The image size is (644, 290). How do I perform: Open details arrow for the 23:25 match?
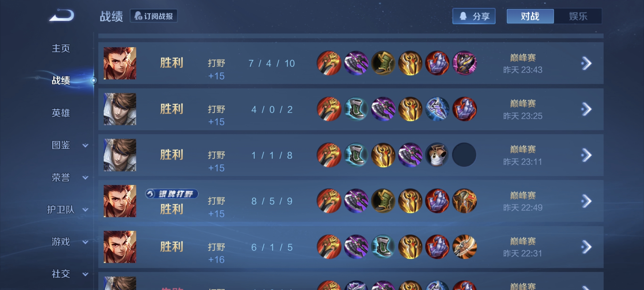pos(586,109)
